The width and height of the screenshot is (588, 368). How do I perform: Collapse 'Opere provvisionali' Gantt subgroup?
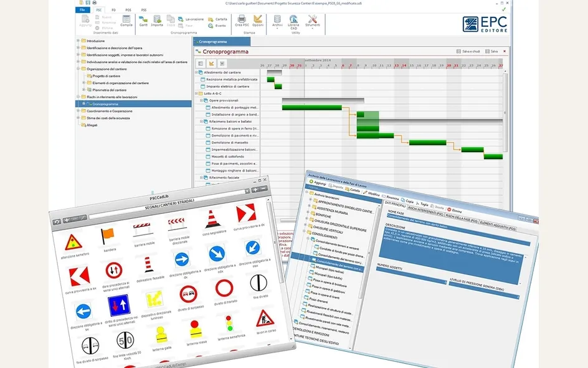click(x=201, y=100)
